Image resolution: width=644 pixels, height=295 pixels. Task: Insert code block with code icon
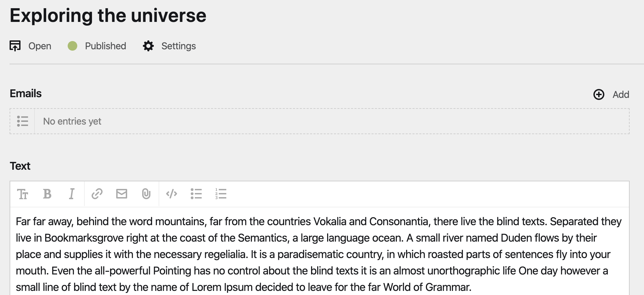coord(172,194)
